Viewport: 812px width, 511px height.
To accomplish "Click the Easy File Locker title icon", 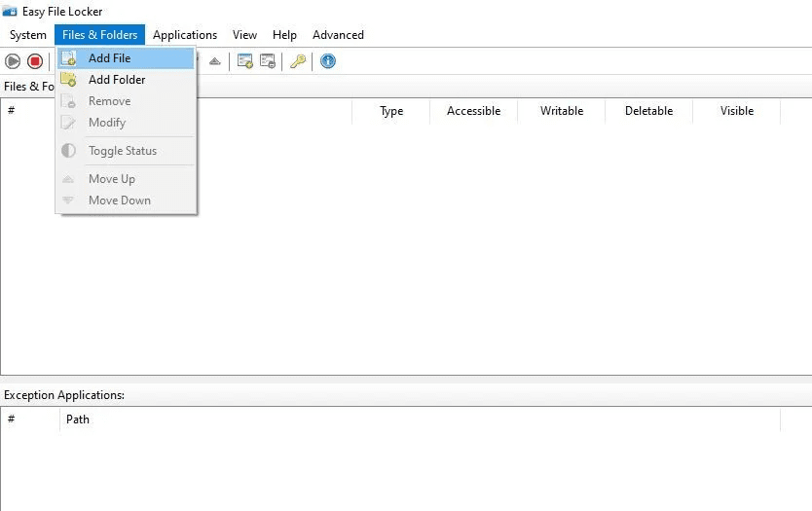I will [x=10, y=12].
